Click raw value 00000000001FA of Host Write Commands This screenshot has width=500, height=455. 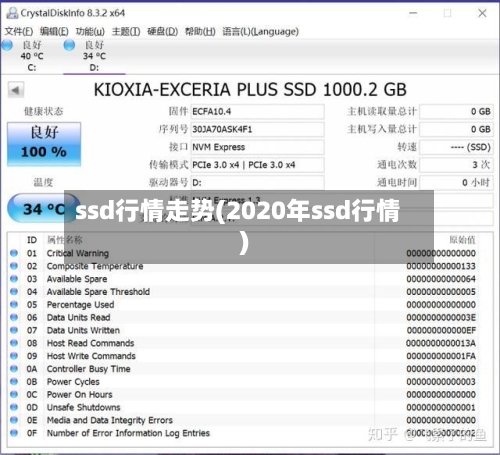441,356
